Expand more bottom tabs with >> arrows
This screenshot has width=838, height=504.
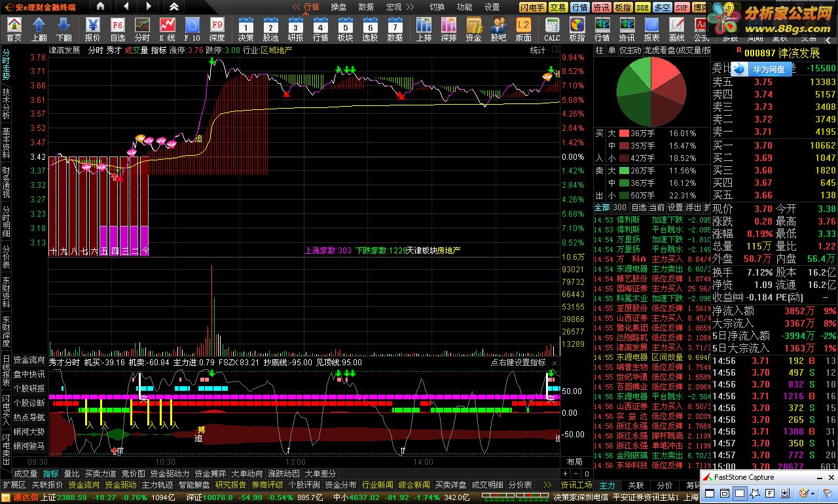[546, 485]
